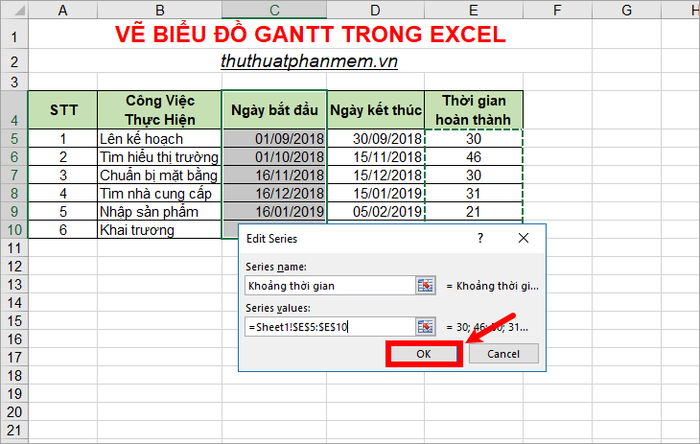
Task: Cancel the Edit Series dialog
Action: 503,354
